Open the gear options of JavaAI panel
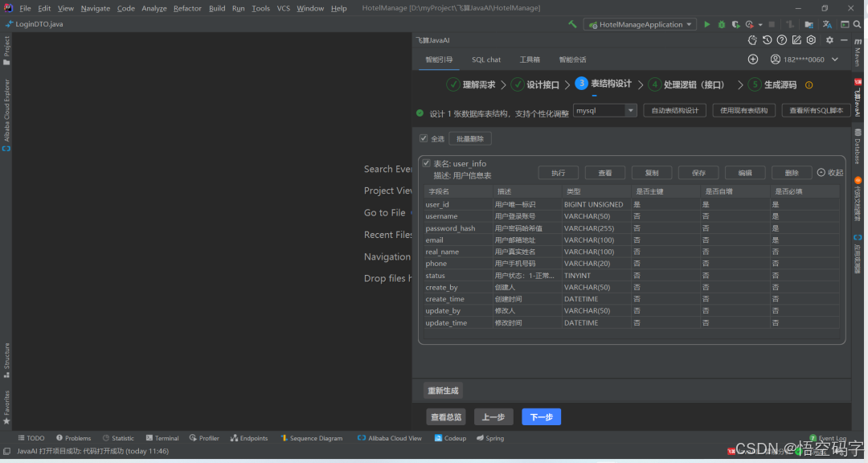The width and height of the screenshot is (868, 463). pyautogui.click(x=829, y=40)
